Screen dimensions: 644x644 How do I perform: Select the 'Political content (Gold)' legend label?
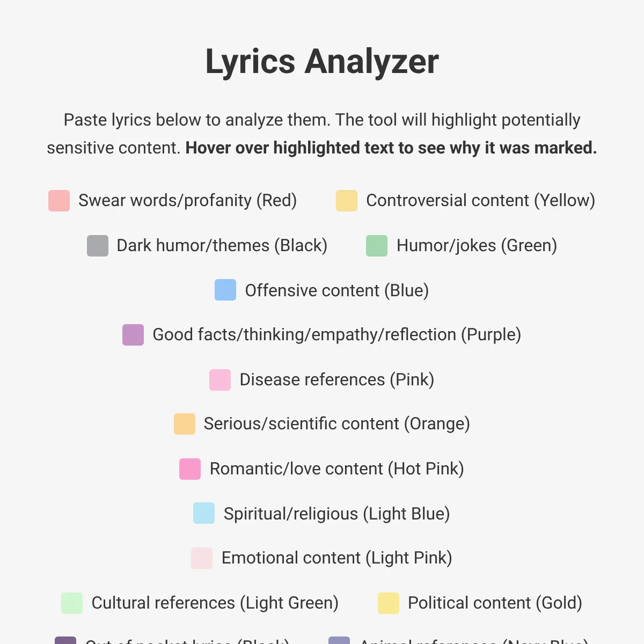pyautogui.click(x=495, y=603)
